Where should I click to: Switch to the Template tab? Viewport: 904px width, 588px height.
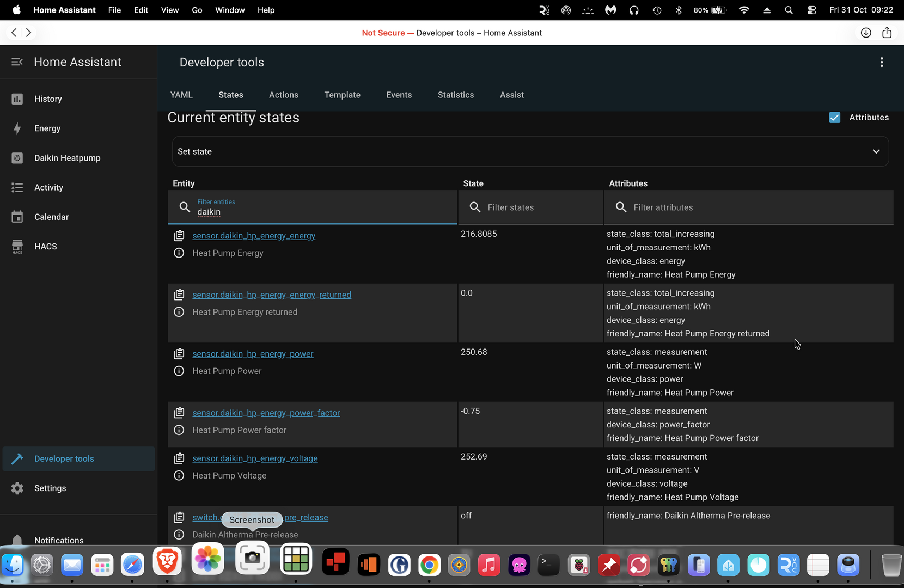pos(342,95)
